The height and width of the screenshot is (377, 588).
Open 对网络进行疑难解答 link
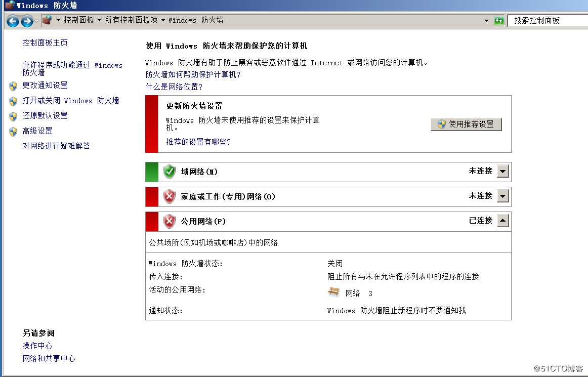57,146
